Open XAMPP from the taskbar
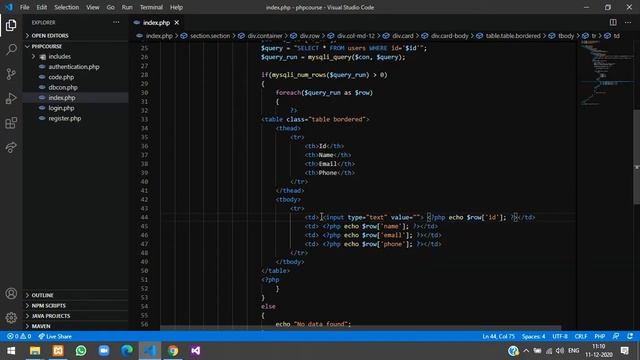The image size is (640, 360). pyautogui.click(x=58, y=351)
